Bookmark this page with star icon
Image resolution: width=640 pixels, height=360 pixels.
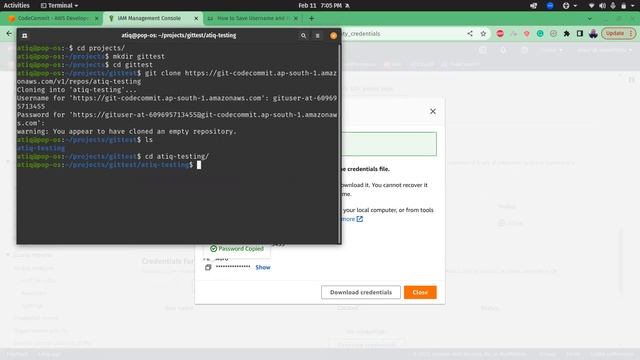[x=483, y=33]
